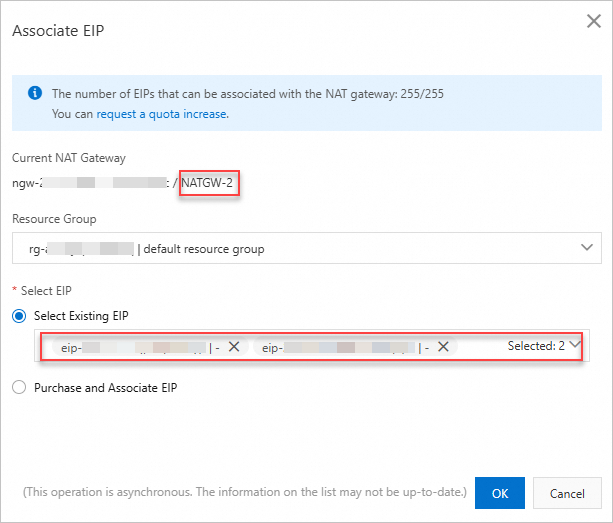Viewport: 613px width, 523px height.
Task: Click the EIP quota 255/255 message
Action: (248, 93)
